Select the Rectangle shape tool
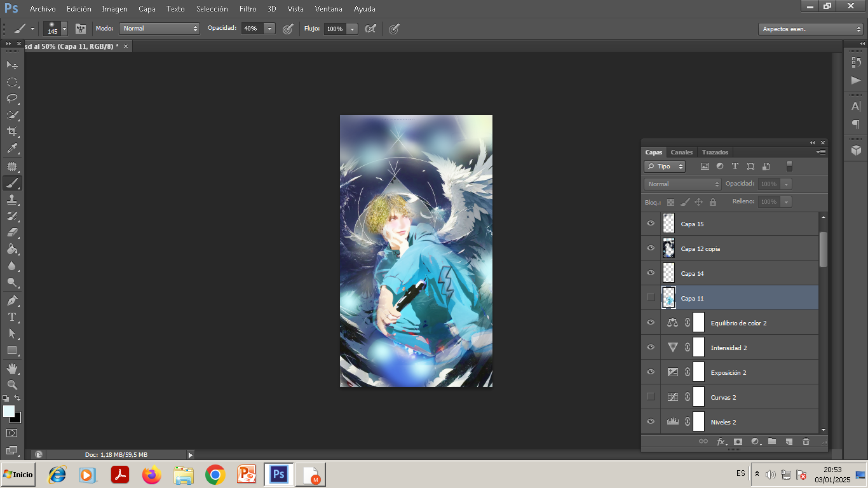 [12, 350]
